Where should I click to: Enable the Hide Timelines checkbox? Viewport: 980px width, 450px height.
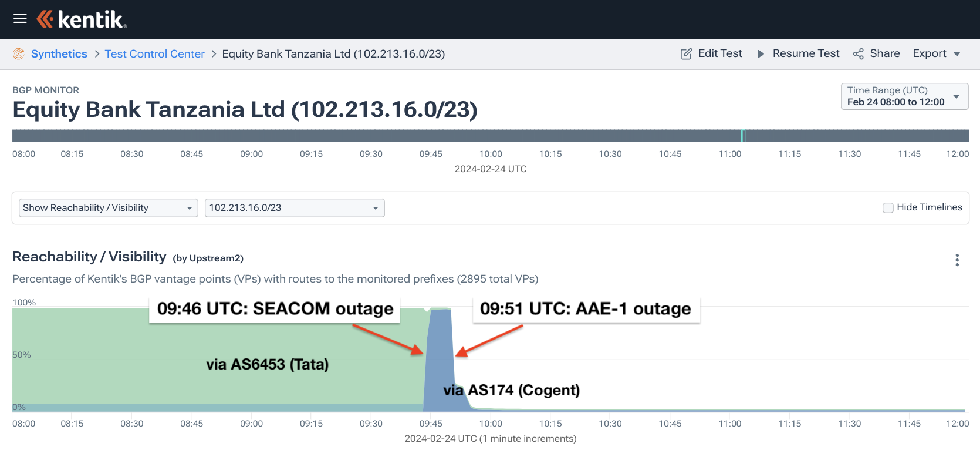[x=888, y=208]
